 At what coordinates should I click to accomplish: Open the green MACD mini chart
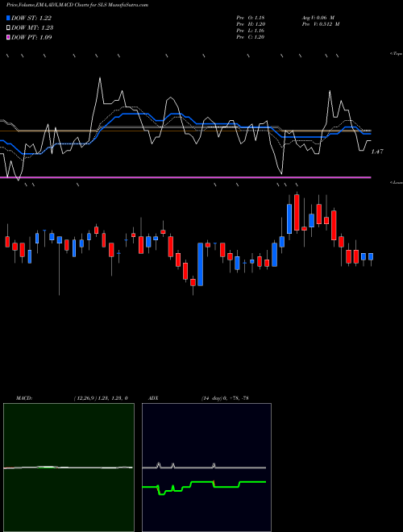coord(69,468)
